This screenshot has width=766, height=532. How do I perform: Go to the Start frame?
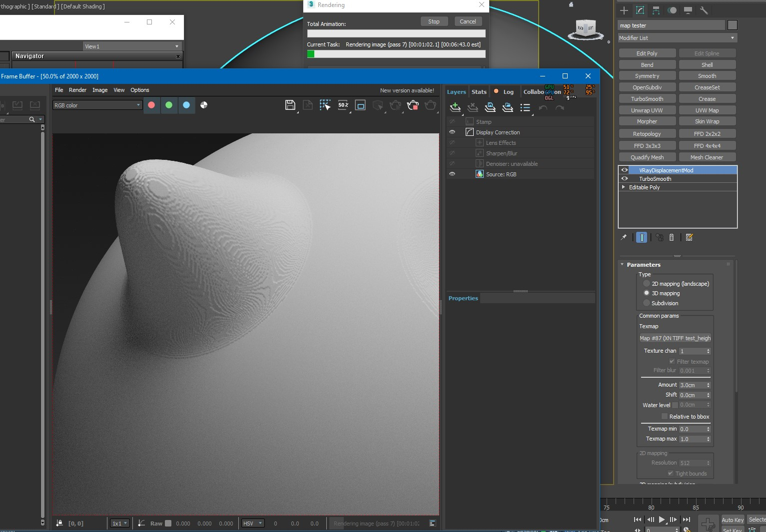point(638,520)
